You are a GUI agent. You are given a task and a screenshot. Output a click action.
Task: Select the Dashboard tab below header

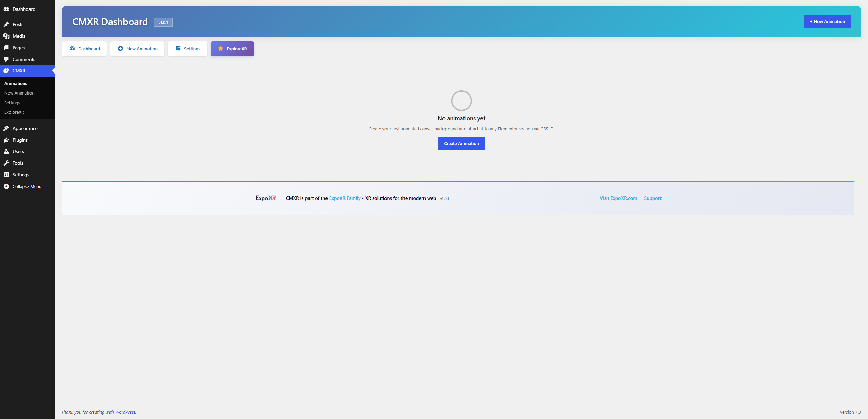point(84,49)
